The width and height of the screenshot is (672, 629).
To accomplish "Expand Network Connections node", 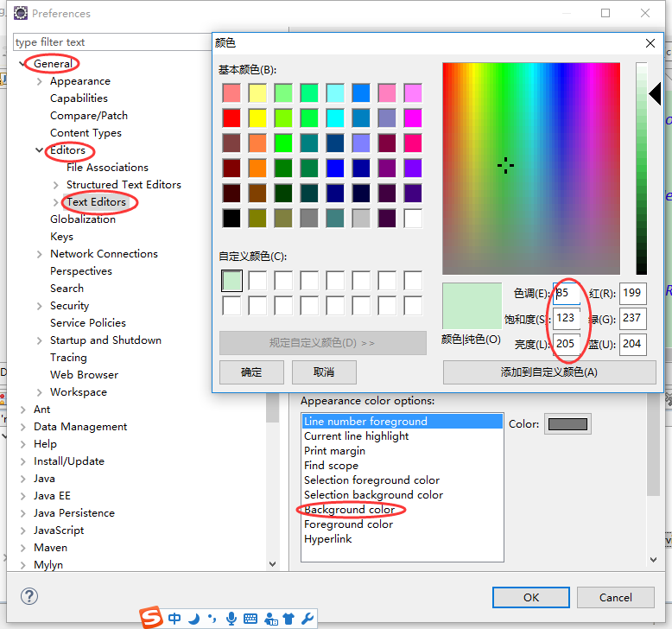I will pyautogui.click(x=40, y=254).
